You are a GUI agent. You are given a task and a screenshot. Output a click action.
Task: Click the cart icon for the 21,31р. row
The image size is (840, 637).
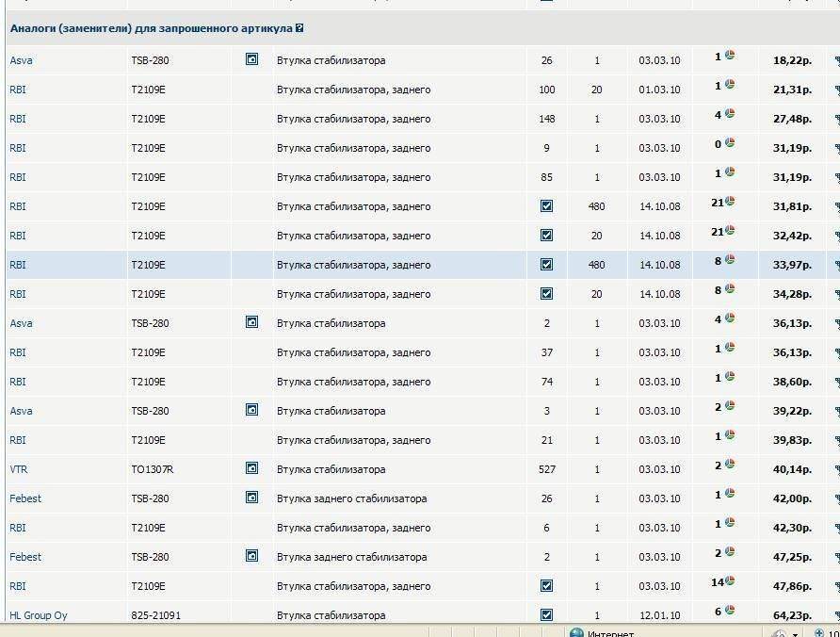[836, 90]
